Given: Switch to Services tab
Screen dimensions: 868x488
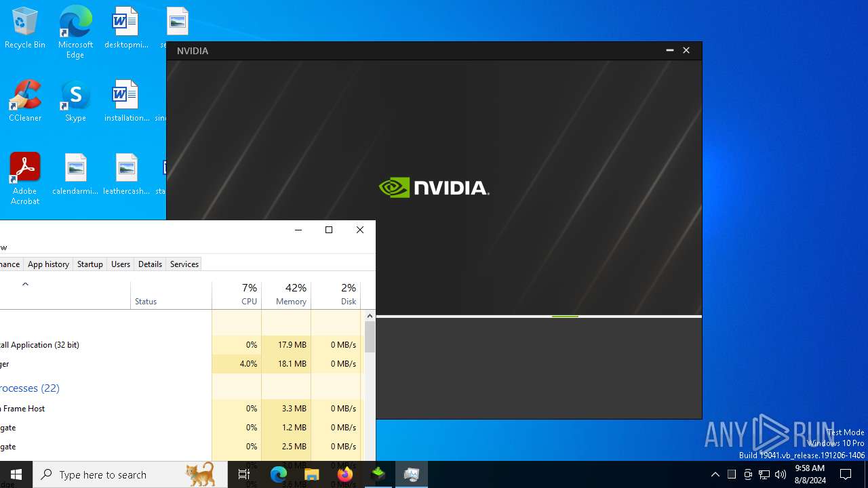Looking at the screenshot, I should point(184,264).
